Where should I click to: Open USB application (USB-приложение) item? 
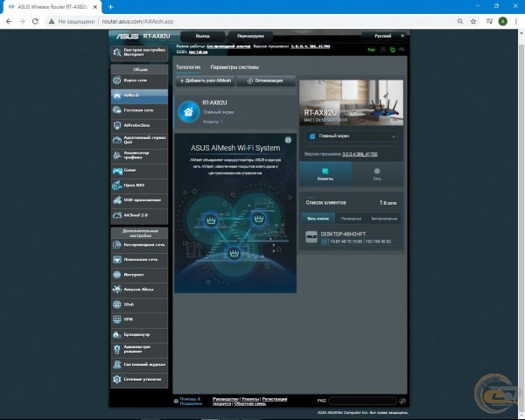(139, 200)
